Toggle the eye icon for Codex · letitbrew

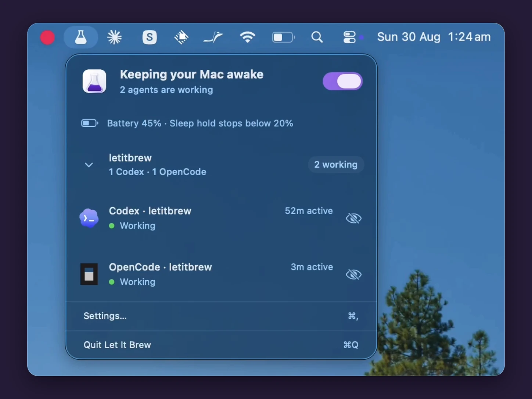[x=354, y=218]
